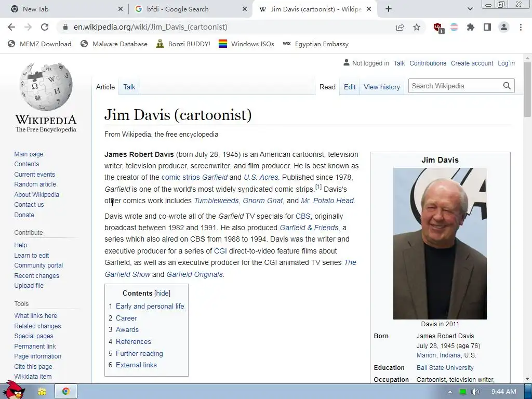Click the Log in link
This screenshot has width=532, height=399.
tap(506, 63)
